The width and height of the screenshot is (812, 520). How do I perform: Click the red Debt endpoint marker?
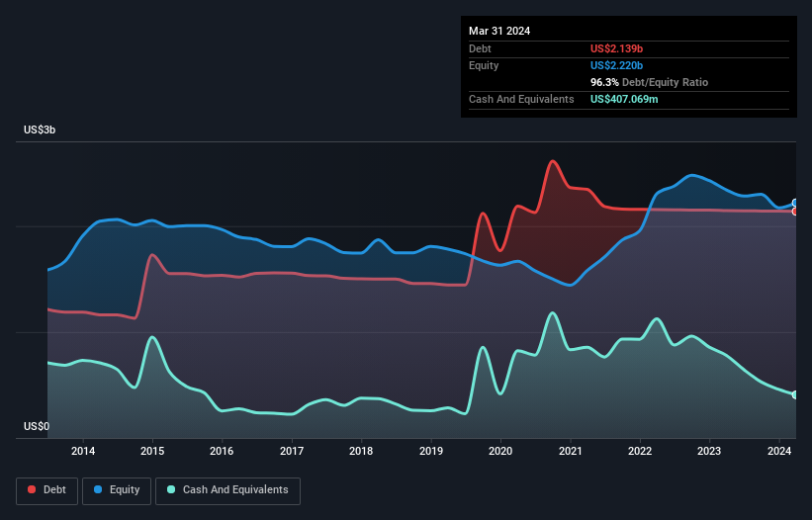[x=795, y=212]
